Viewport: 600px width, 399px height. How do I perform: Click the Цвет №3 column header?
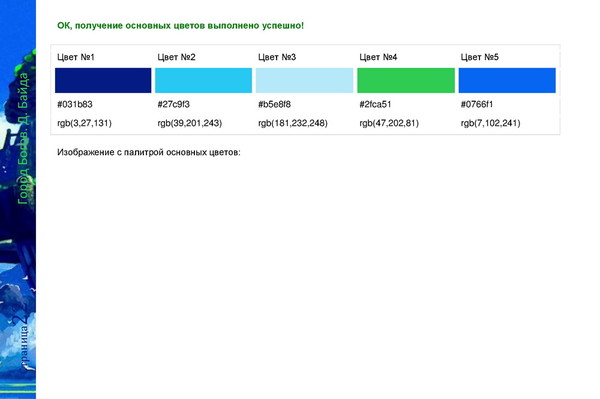(x=277, y=57)
